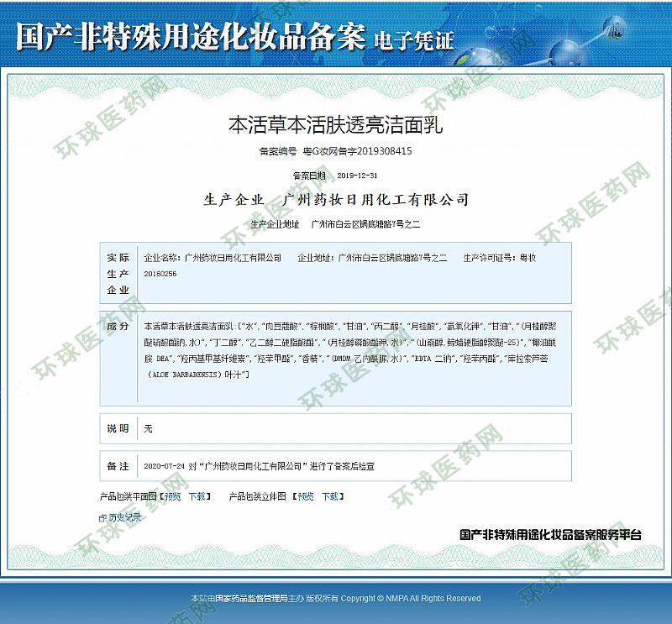Open the 历史记录 history link
672x624 pixels.
tap(124, 518)
